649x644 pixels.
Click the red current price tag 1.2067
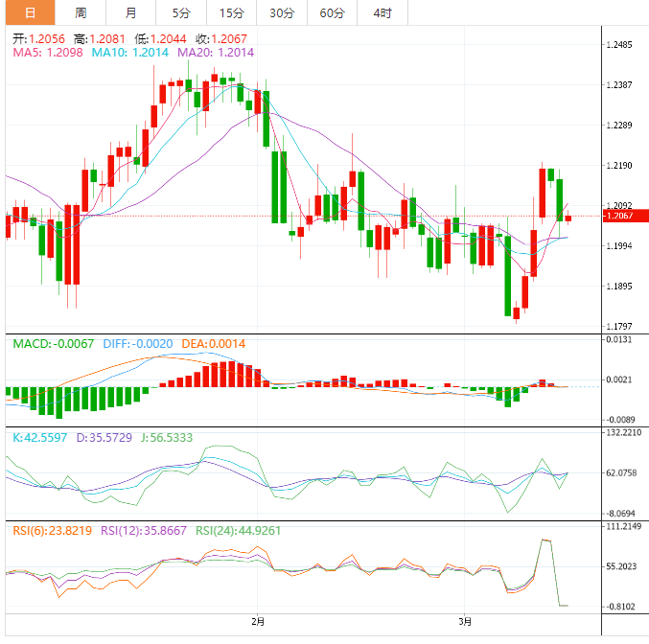point(625,216)
